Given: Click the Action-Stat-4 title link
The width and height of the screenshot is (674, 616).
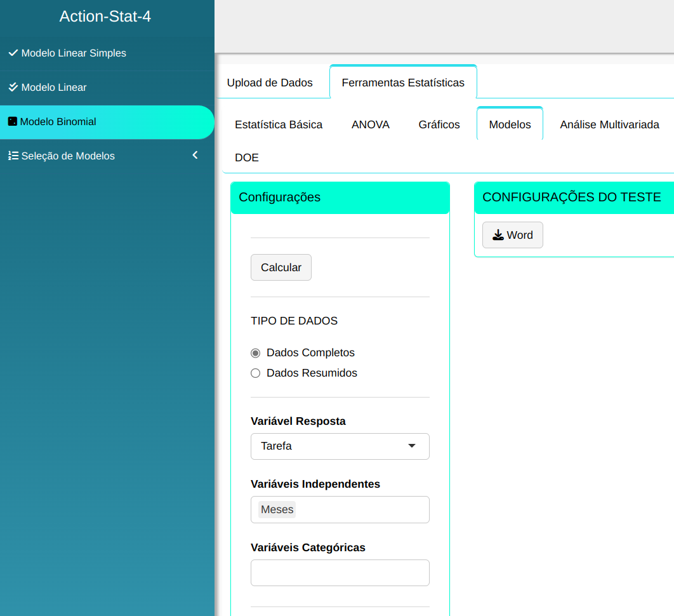Looking at the screenshot, I should [x=105, y=17].
